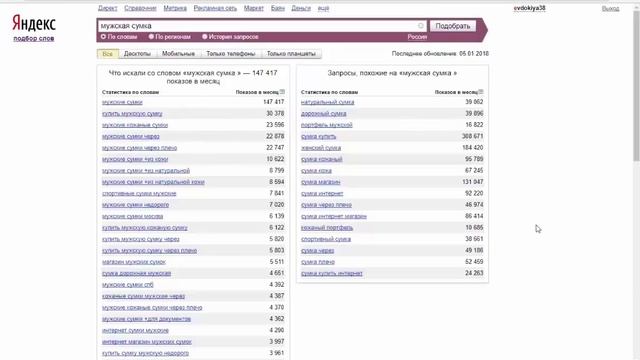Open similar query 'натуральный сумка'

(327, 102)
